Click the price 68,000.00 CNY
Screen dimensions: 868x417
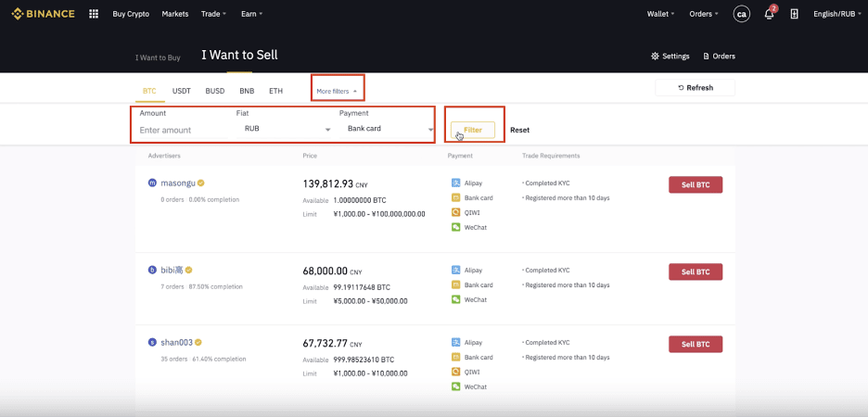[332, 271]
